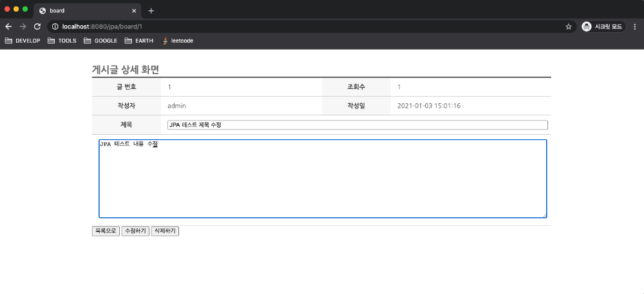Click the 제목 title input field
The width and height of the screenshot is (644, 294).
[357, 125]
